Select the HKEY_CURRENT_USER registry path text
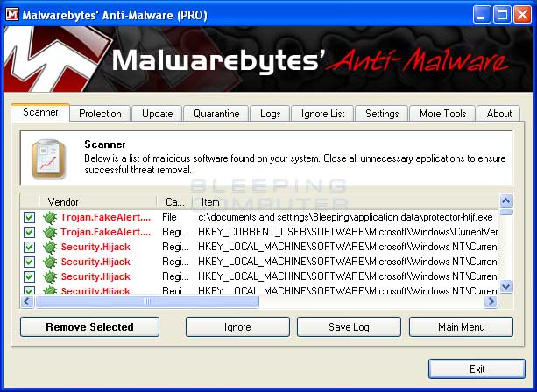537x392 pixels. pyautogui.click(x=348, y=232)
